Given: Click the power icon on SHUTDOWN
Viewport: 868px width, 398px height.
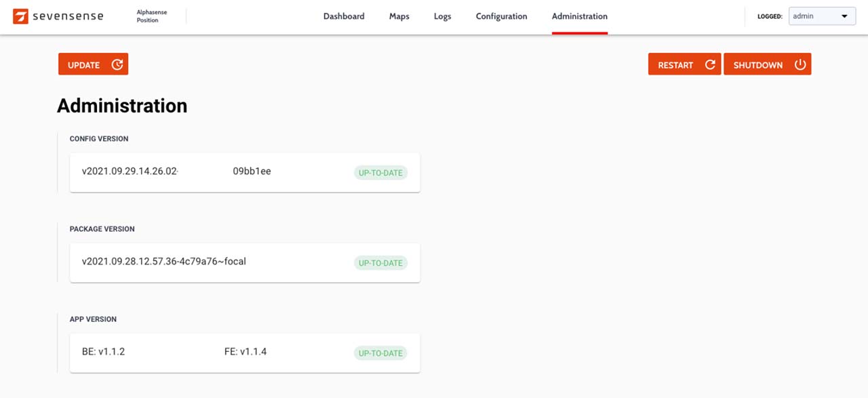Looking at the screenshot, I should coord(800,65).
